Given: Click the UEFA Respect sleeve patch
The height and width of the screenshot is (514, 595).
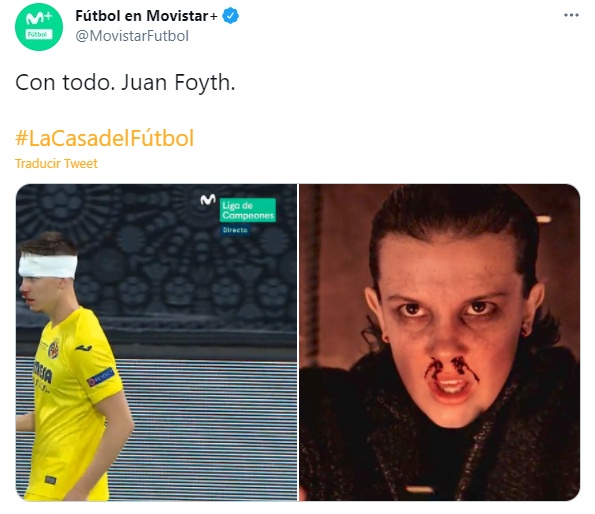Looking at the screenshot, I should point(101,377).
